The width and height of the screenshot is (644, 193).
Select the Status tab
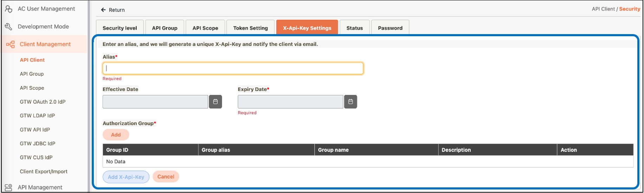(354, 28)
